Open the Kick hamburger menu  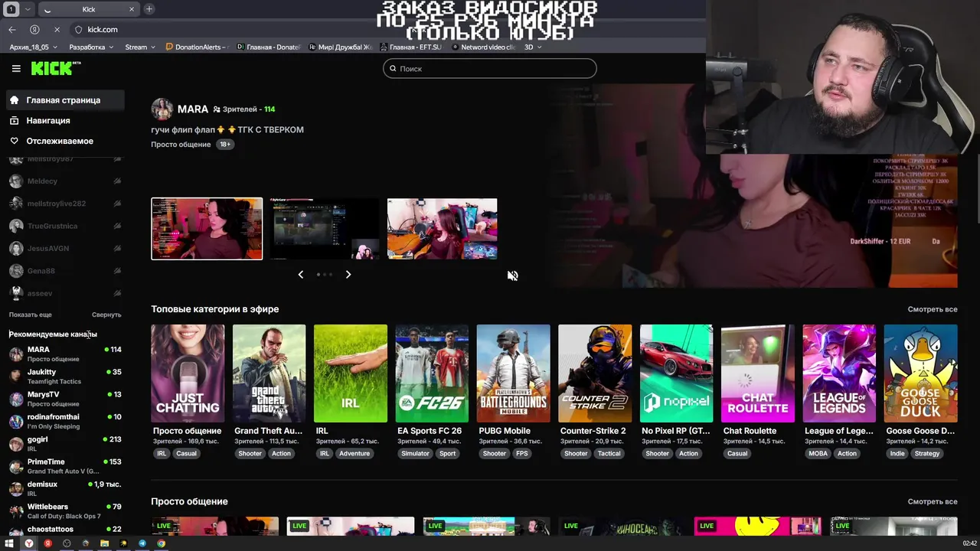(x=16, y=68)
